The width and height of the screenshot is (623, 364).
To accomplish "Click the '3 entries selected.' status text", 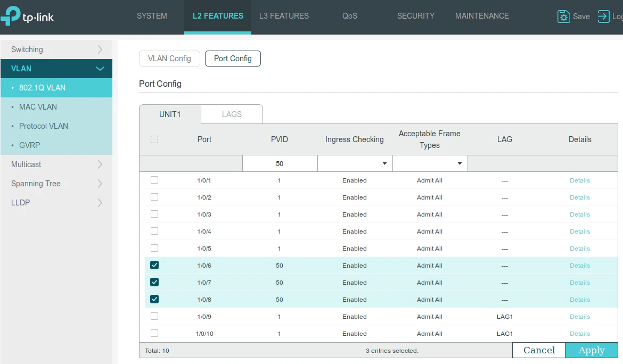I will point(392,351).
